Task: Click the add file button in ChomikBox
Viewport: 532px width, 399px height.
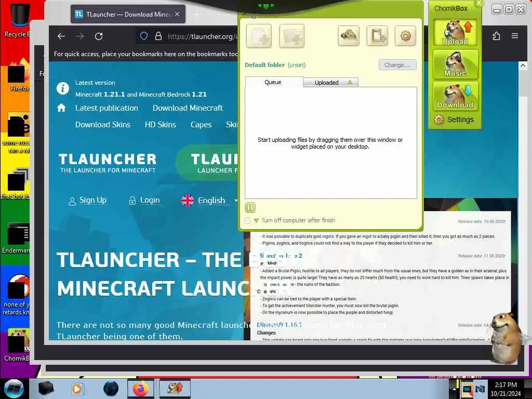Action: (x=259, y=36)
